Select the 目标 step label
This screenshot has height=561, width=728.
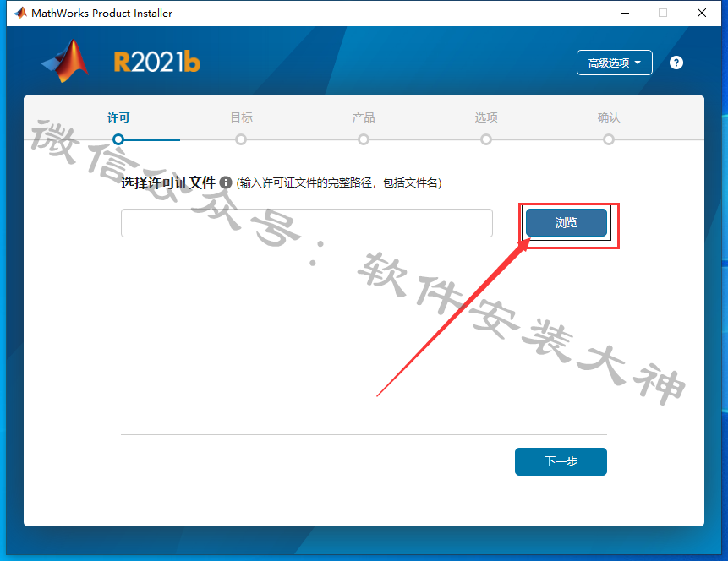[x=242, y=117]
